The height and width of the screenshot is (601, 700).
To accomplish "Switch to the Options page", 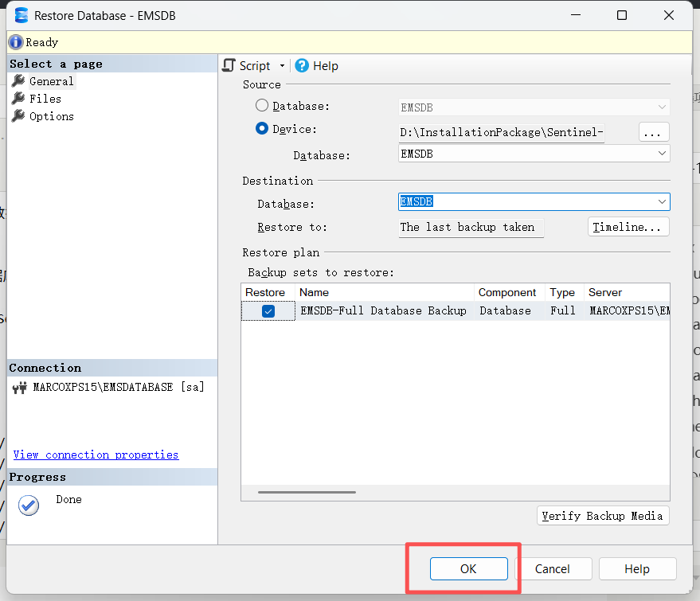I will 52,116.
